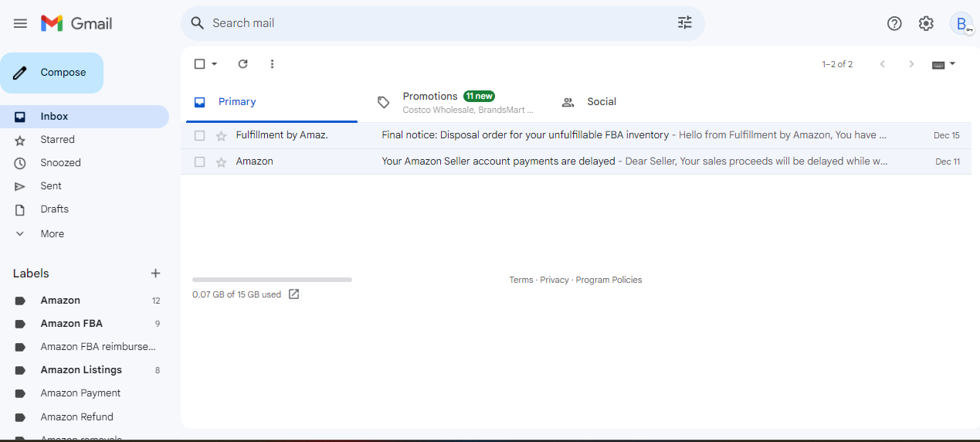Open storage management external link icon
Viewport: 980px width, 442px height.
tap(293, 294)
